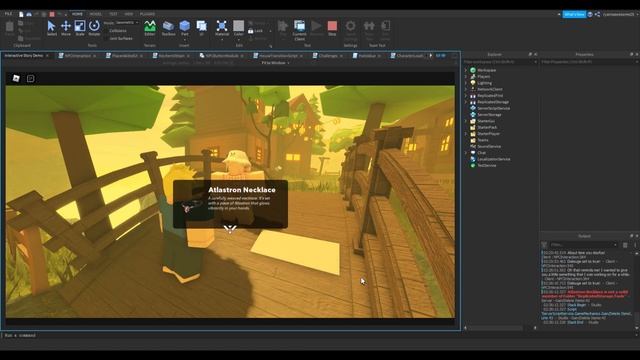Click the Team Test start icon
The image size is (640, 360).
click(369, 26)
